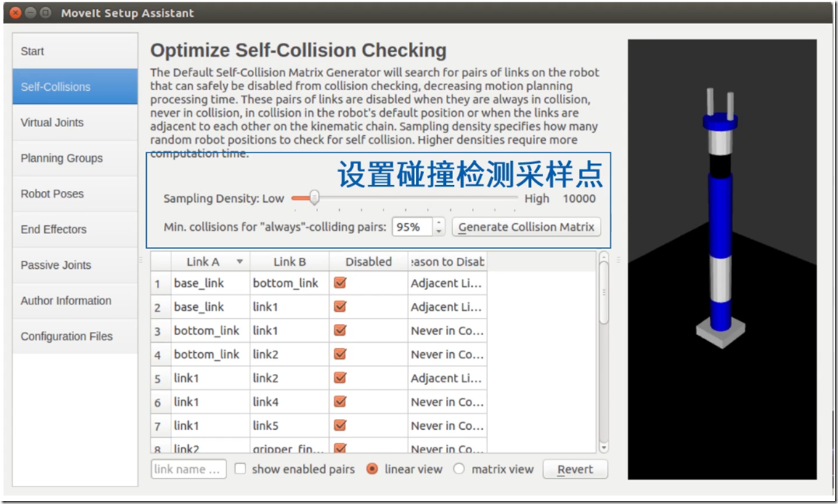The image size is (838, 504).
Task: Select row number 4 header
Action: point(160,354)
